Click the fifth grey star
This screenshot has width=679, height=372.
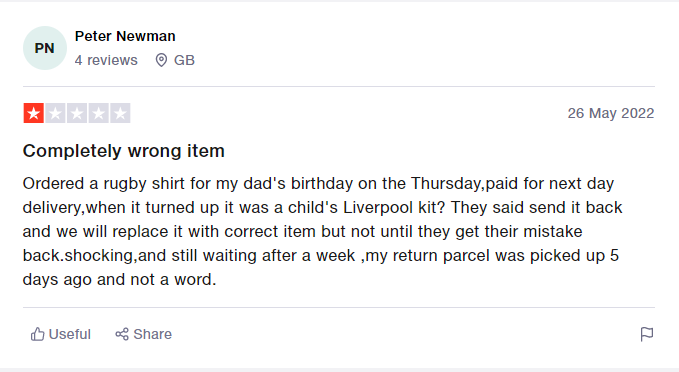(x=120, y=113)
